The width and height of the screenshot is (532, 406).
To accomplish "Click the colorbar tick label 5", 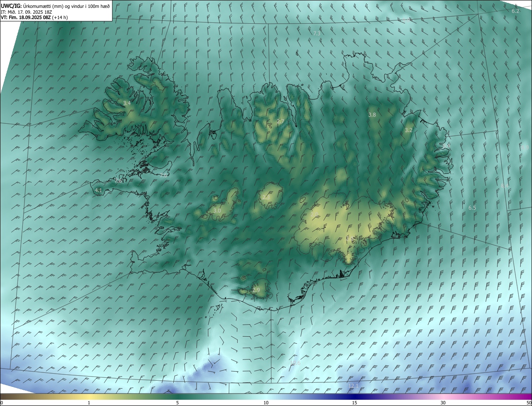I will pyautogui.click(x=177, y=403).
